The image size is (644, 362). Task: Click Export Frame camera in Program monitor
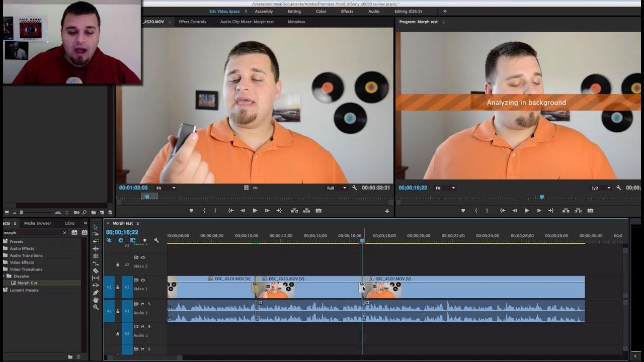tap(590, 211)
